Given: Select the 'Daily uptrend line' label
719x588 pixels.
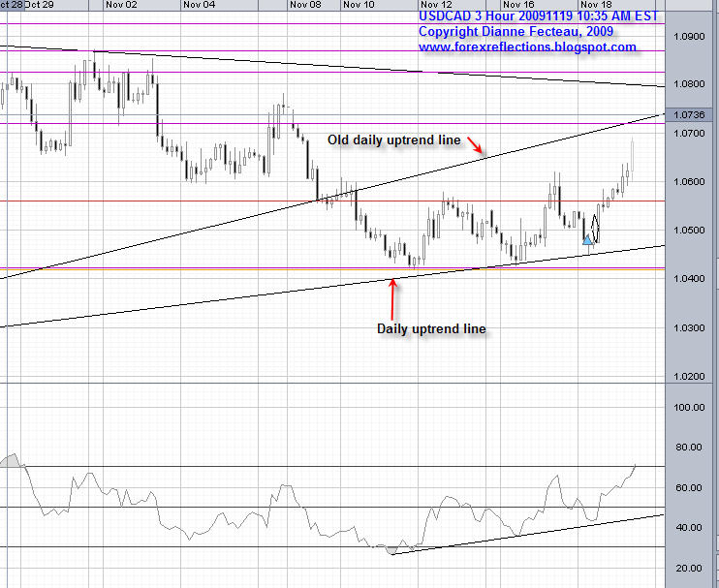Looking at the screenshot, I should (431, 329).
